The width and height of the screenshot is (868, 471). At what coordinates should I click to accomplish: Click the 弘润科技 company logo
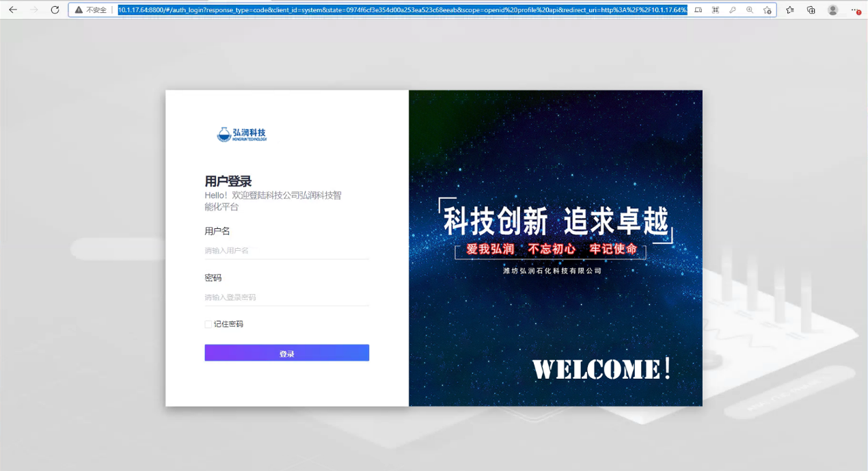(x=242, y=134)
